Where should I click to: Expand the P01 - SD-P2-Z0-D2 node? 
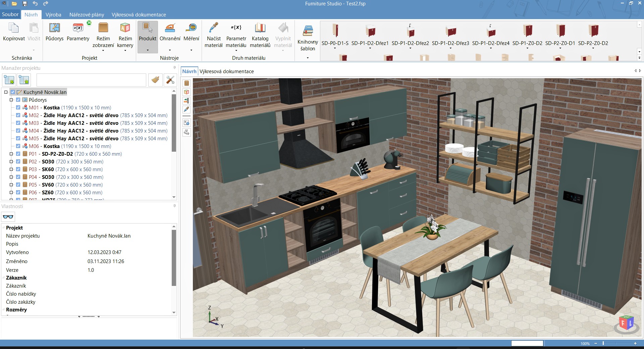(11, 154)
